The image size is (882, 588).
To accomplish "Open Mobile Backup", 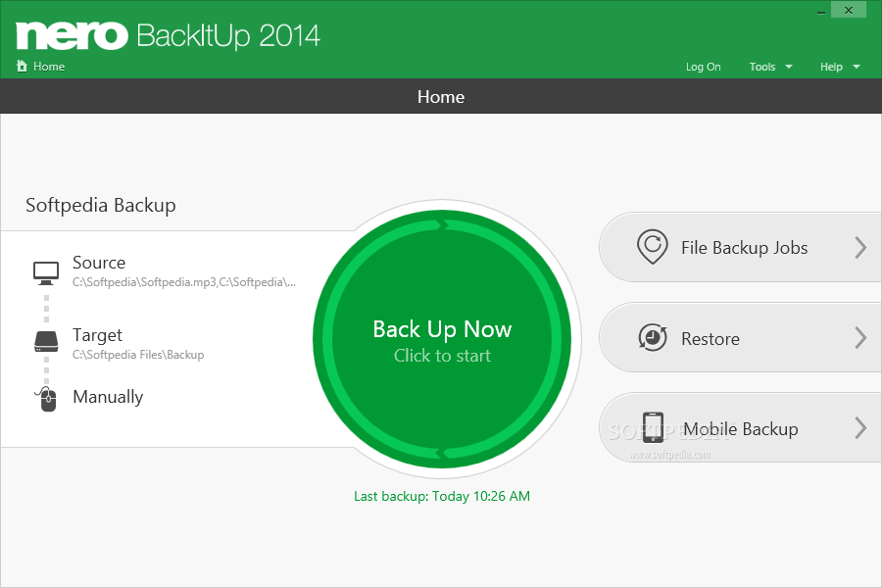I will [x=740, y=427].
